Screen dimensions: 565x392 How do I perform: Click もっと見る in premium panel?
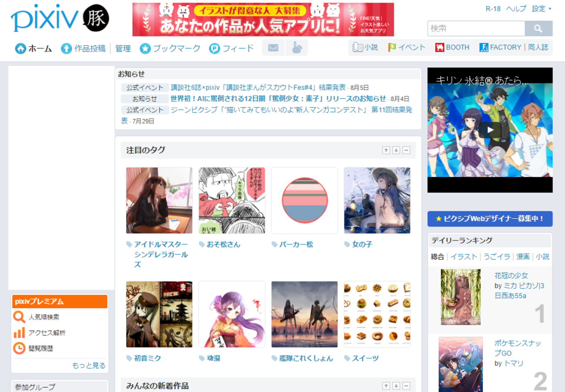pos(89,366)
